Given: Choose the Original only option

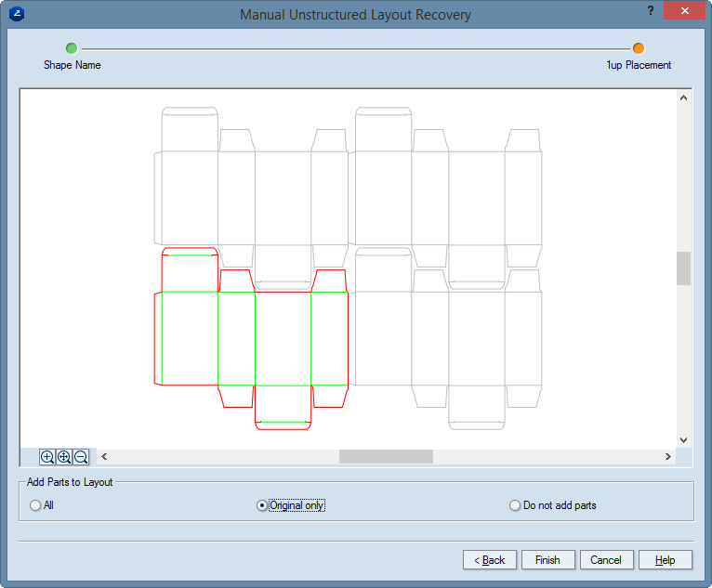Looking at the screenshot, I should pos(262,505).
